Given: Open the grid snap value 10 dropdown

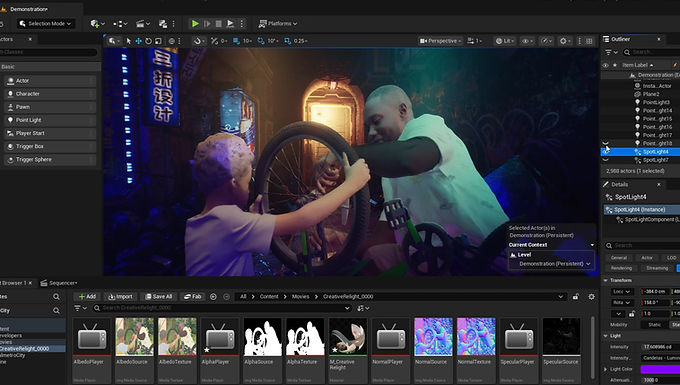Looking at the screenshot, I should click(248, 41).
